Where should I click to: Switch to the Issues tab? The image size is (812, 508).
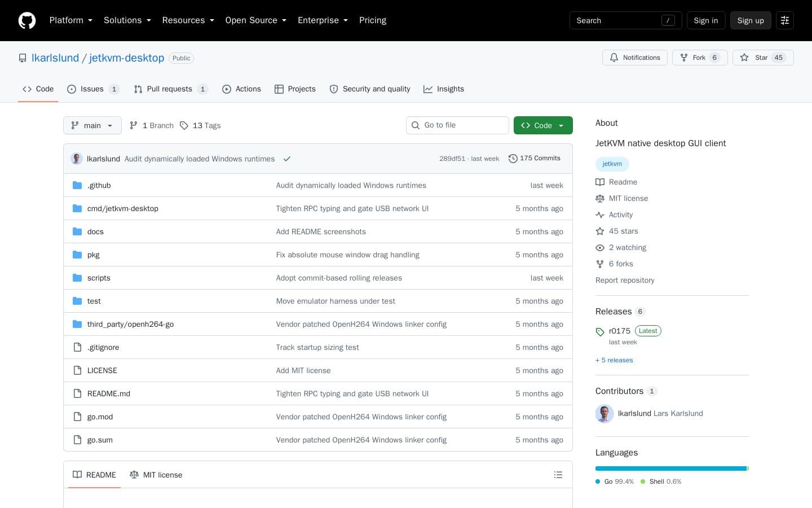coord(93,89)
